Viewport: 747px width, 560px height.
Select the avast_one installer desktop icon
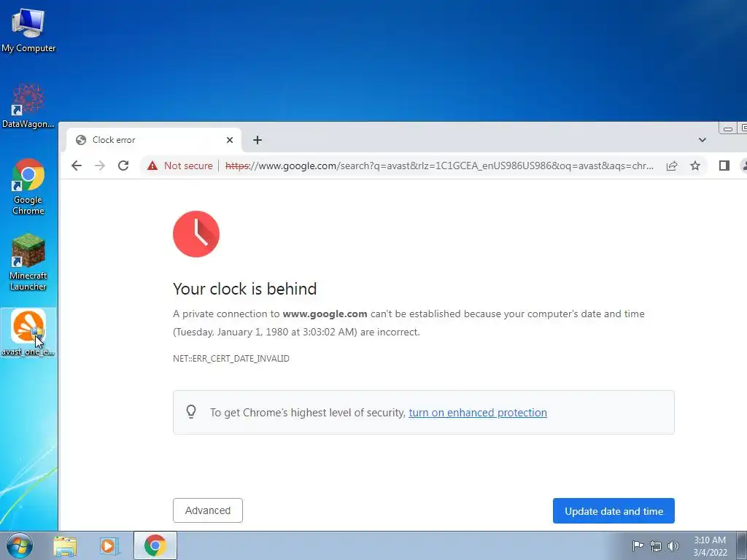point(28,332)
